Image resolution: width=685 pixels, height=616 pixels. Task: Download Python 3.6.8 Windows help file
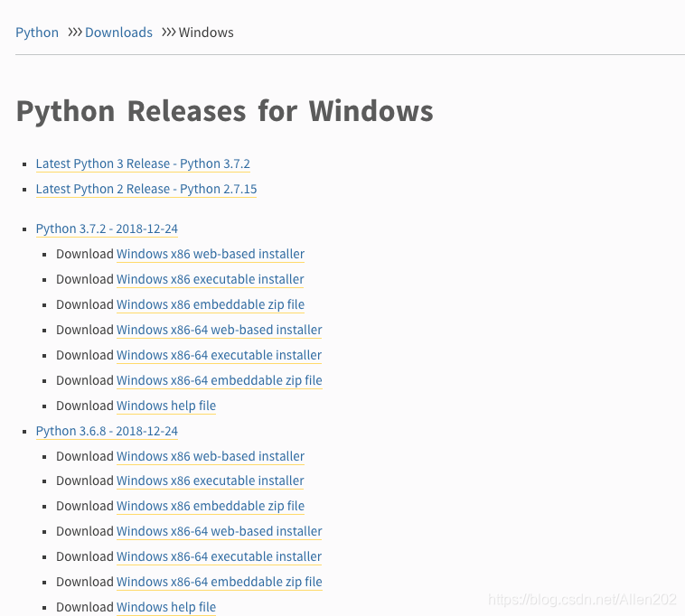166,607
